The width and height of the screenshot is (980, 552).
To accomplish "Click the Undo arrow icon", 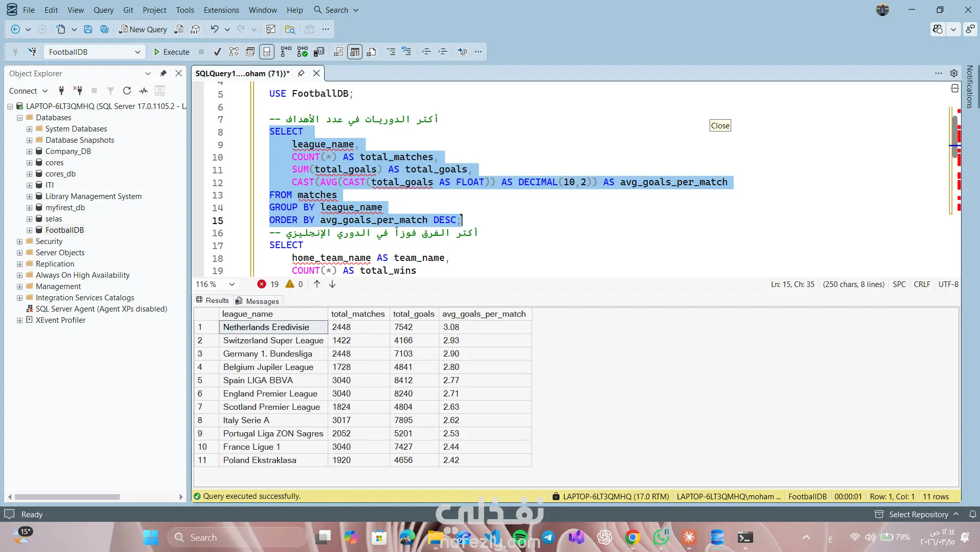I will (x=215, y=29).
